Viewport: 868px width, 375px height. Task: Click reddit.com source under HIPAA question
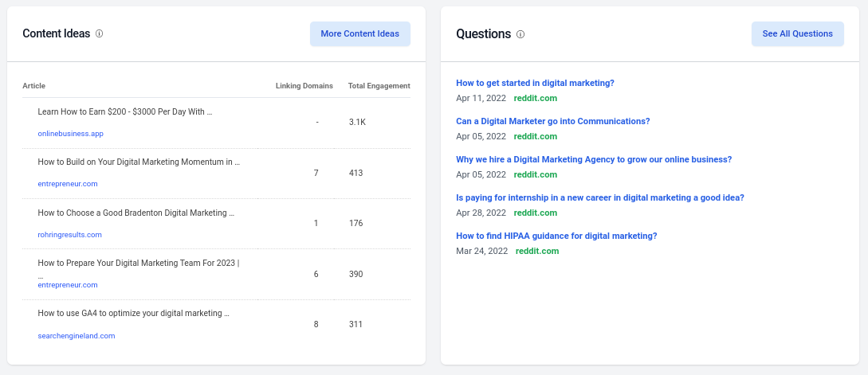[537, 251]
